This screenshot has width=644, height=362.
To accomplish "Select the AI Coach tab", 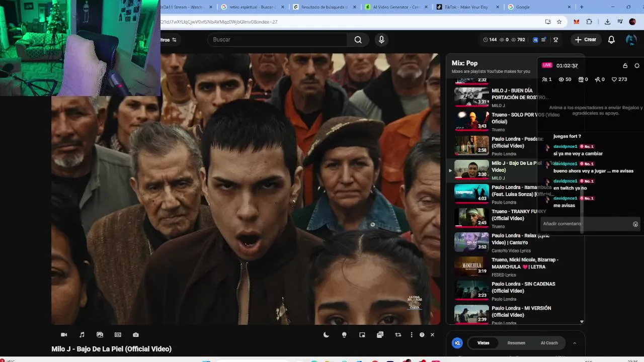I will click(x=549, y=343).
